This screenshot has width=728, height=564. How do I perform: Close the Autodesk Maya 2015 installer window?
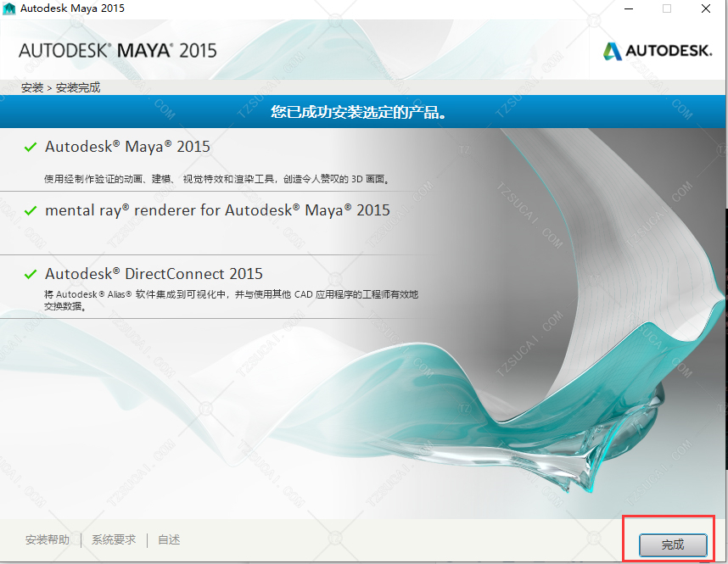[706, 8]
